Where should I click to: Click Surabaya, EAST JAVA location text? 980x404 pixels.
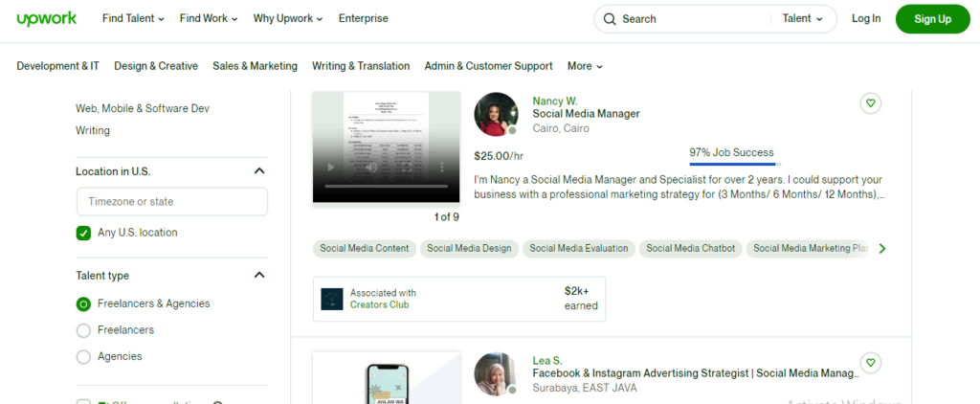click(585, 388)
